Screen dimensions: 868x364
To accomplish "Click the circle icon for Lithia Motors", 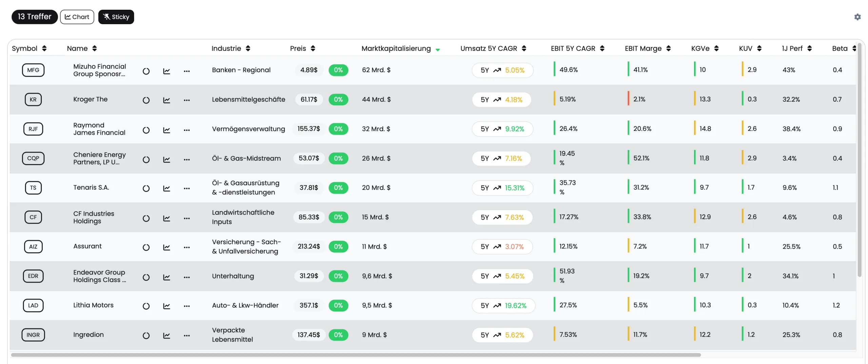I will pyautogui.click(x=146, y=306).
